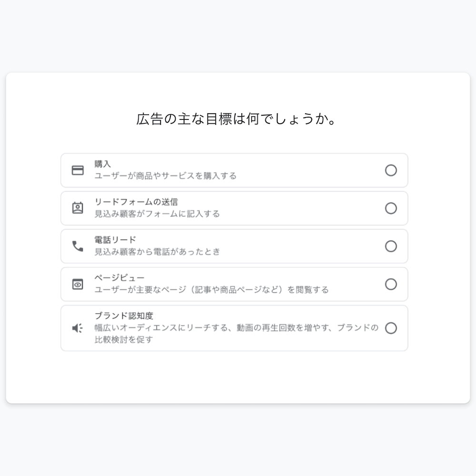Click the megaphone icon in the last option
Viewport: 476px width, 476px height.
[x=77, y=328]
